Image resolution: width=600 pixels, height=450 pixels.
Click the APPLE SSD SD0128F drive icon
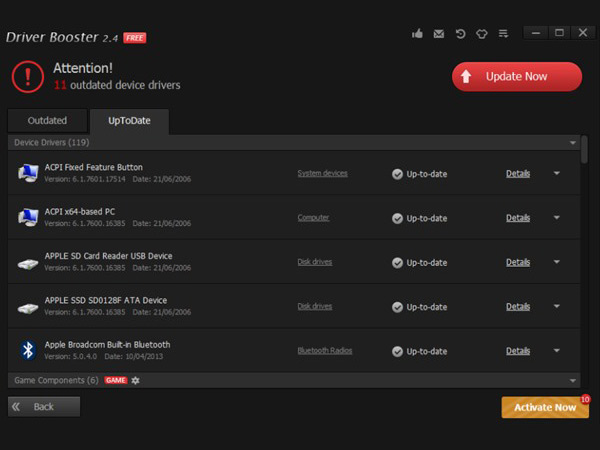pos(28,308)
